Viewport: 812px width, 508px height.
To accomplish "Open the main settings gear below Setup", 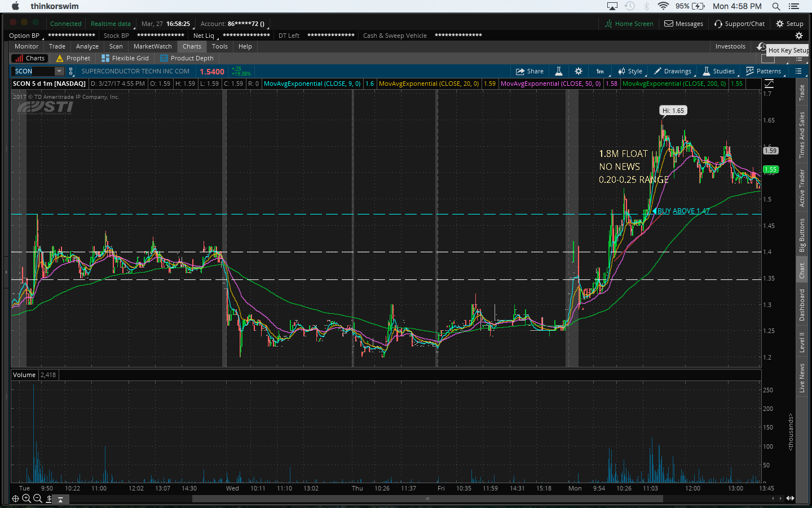I will [x=798, y=36].
